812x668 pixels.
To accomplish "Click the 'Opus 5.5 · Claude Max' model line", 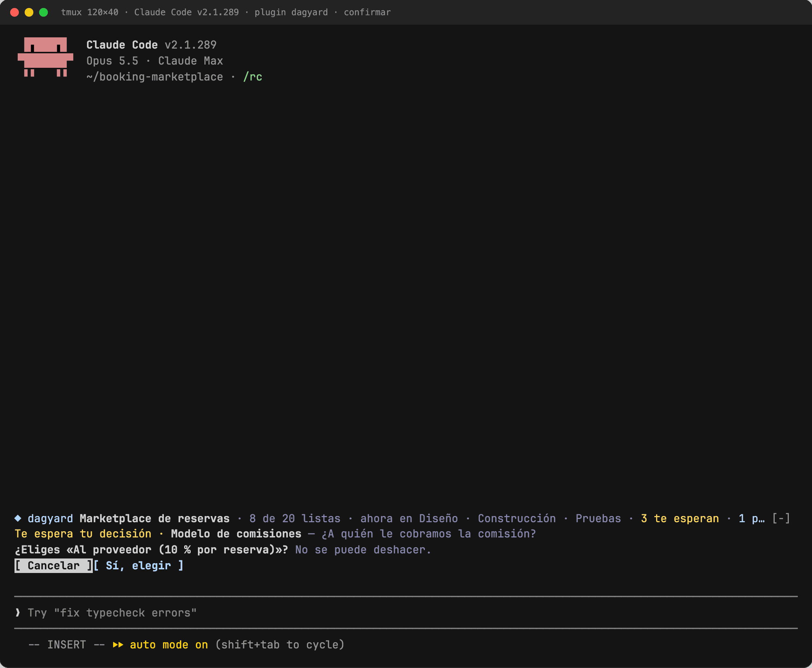I will (x=155, y=61).
